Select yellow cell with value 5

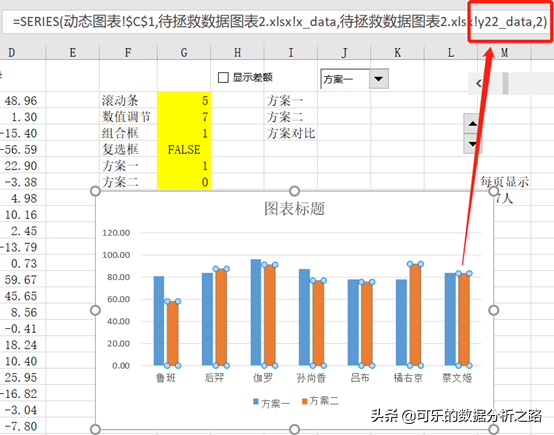pos(184,100)
